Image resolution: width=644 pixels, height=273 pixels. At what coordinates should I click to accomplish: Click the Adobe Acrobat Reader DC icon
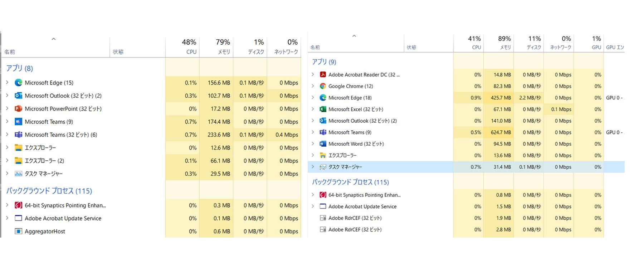click(323, 74)
